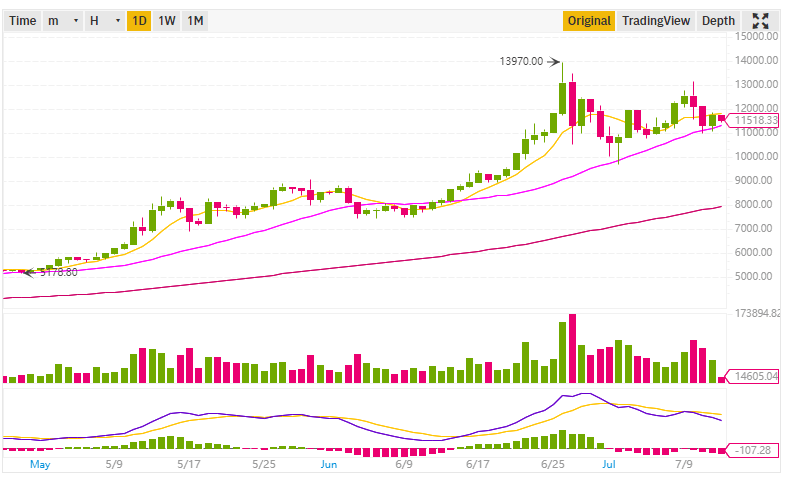Click the May date axis label
The image size is (787, 479).
[x=40, y=464]
